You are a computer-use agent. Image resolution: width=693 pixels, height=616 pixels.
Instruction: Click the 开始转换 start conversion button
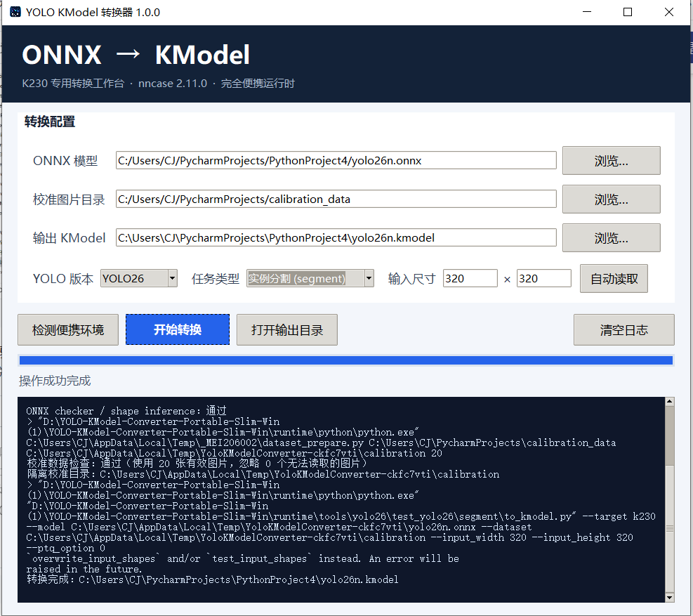178,329
